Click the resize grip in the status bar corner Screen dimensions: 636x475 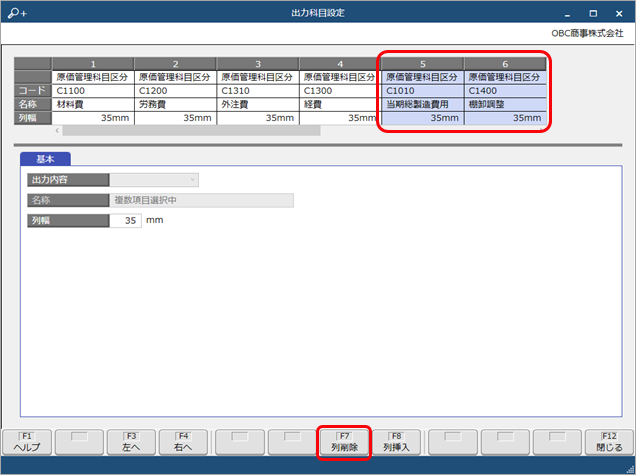[630, 469]
